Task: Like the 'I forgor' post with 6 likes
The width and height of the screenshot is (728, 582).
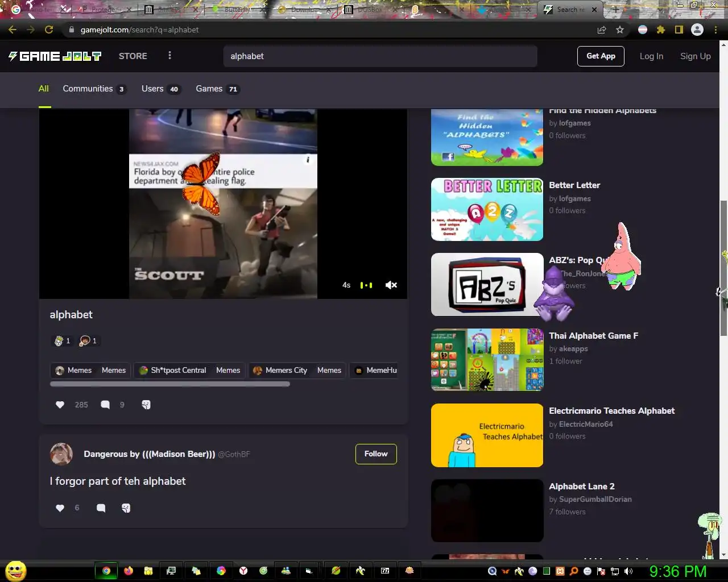Action: (60, 508)
